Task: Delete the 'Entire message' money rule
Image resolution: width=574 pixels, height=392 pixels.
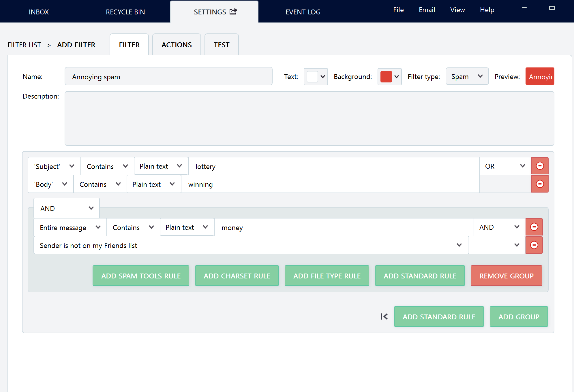Action: click(x=534, y=227)
